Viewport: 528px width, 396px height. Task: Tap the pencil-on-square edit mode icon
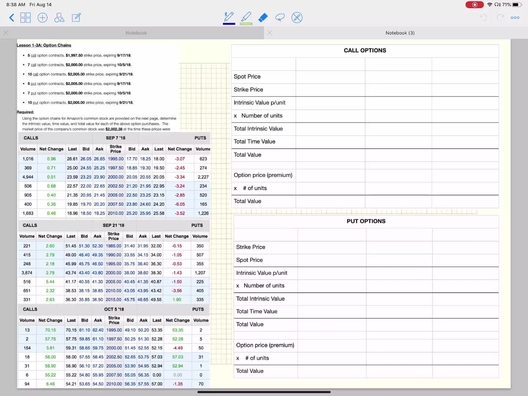(76, 18)
